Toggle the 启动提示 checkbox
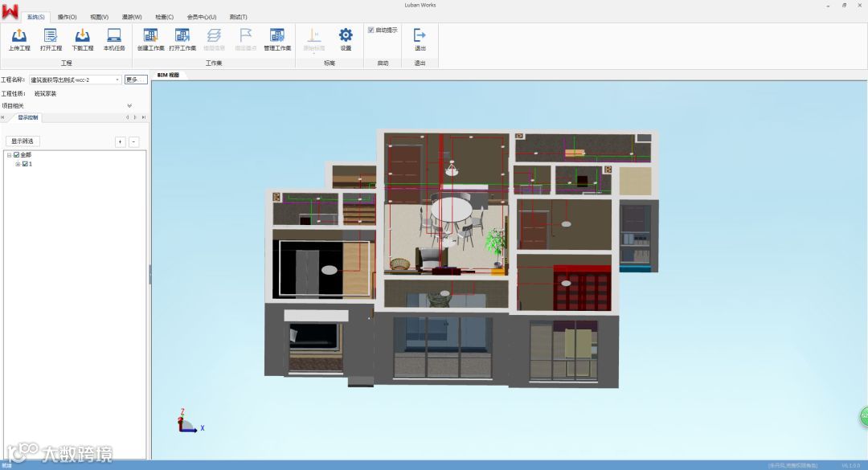The image size is (868, 470). 371,30
